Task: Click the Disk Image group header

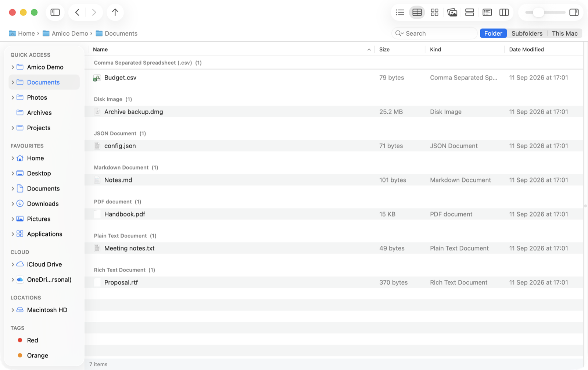Action: (113, 99)
